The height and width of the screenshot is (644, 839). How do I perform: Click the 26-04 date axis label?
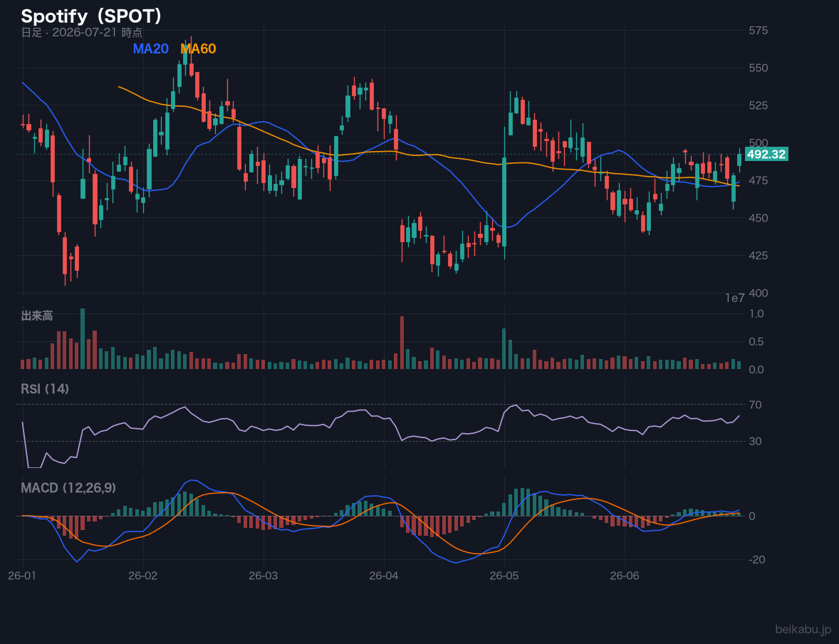(384, 576)
